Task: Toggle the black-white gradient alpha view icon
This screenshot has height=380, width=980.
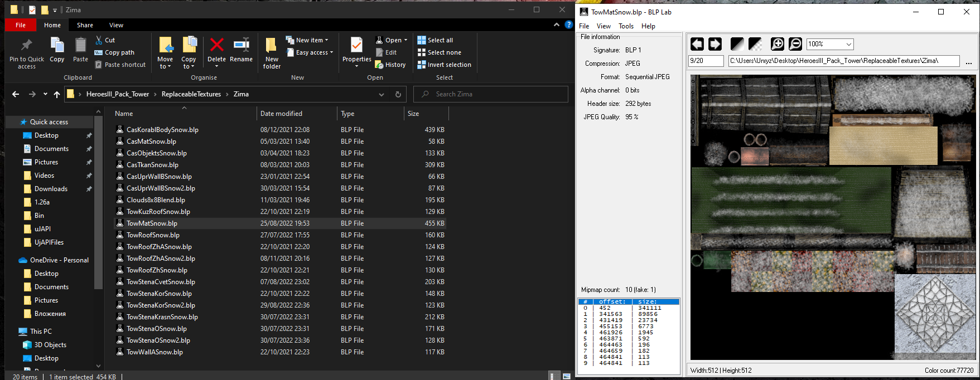Action: [x=737, y=44]
